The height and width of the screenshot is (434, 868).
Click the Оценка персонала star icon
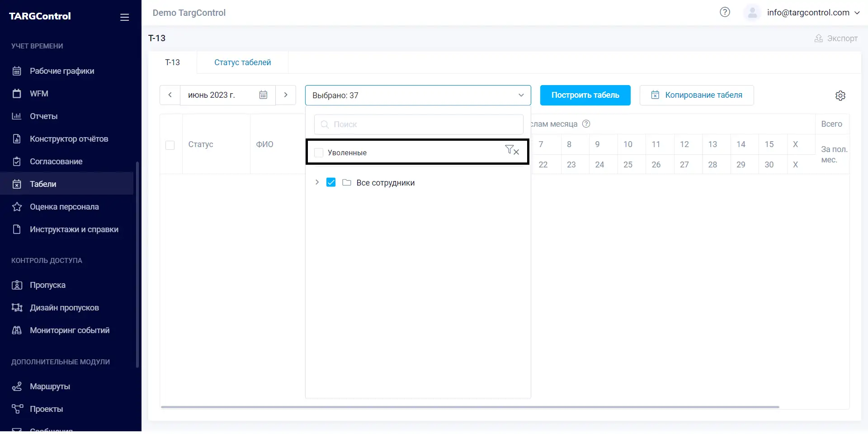(17, 207)
